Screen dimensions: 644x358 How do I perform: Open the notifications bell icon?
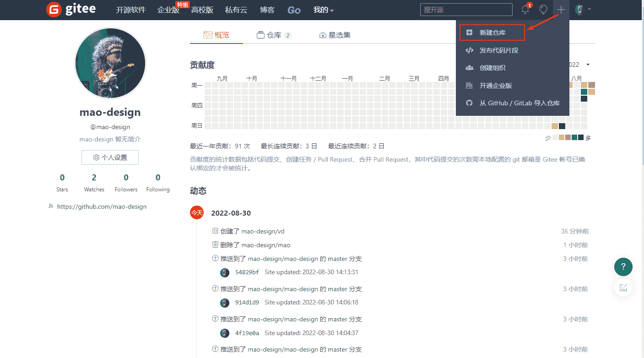[x=525, y=10]
